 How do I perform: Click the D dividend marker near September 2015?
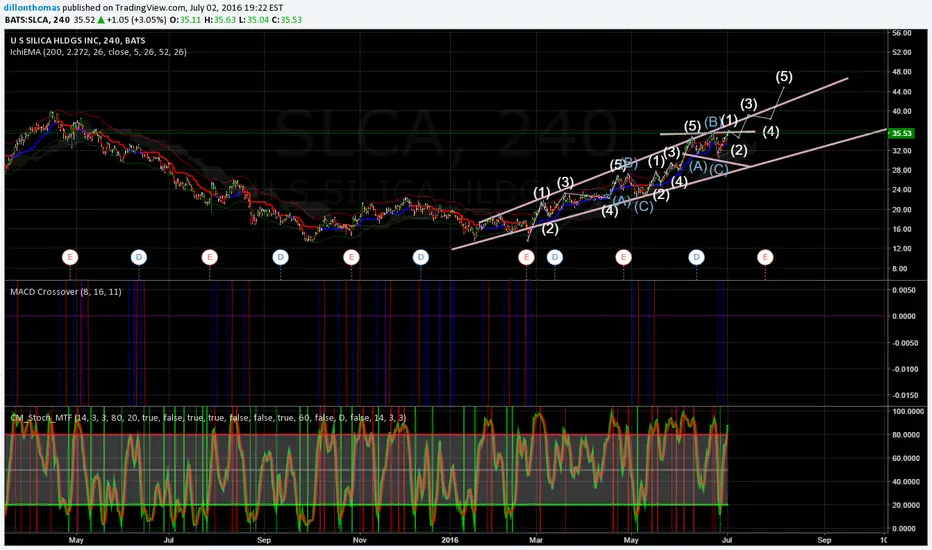point(280,257)
